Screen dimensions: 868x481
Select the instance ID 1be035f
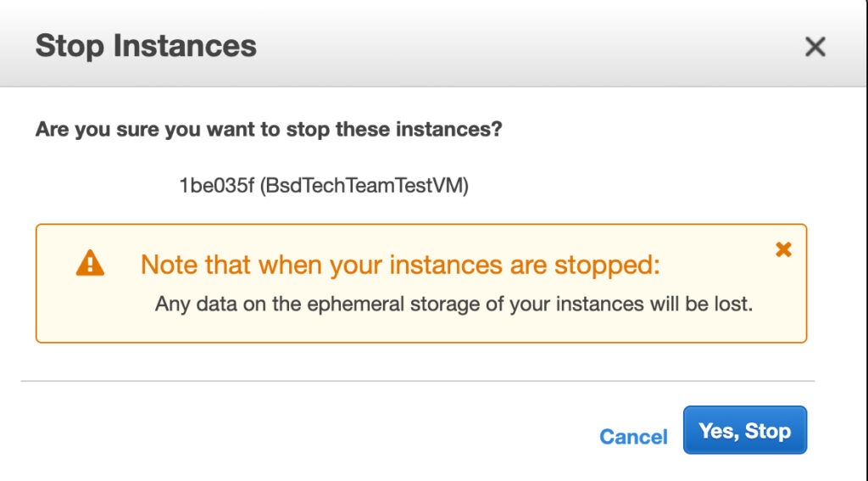[216, 185]
